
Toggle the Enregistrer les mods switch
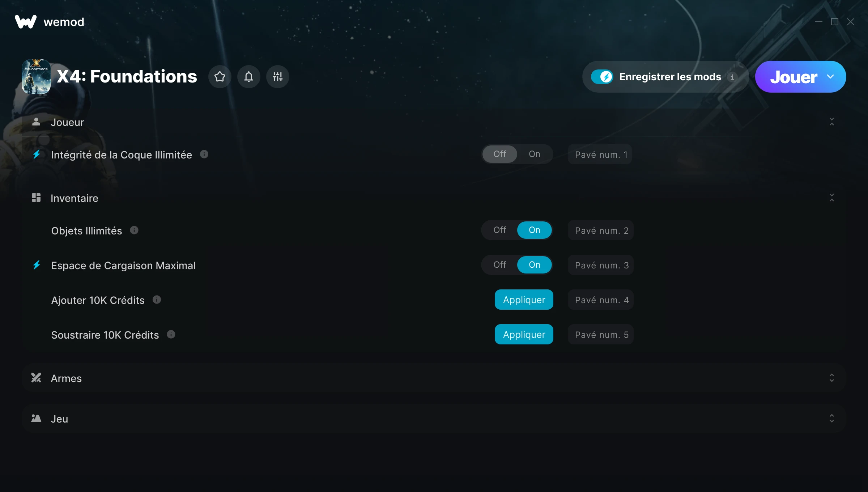pyautogui.click(x=602, y=77)
